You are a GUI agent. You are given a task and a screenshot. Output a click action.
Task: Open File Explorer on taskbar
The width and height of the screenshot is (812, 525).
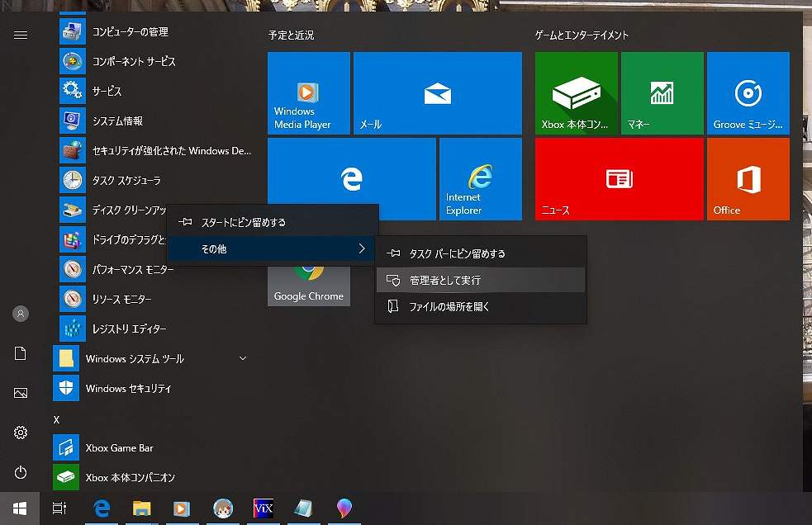click(141, 508)
